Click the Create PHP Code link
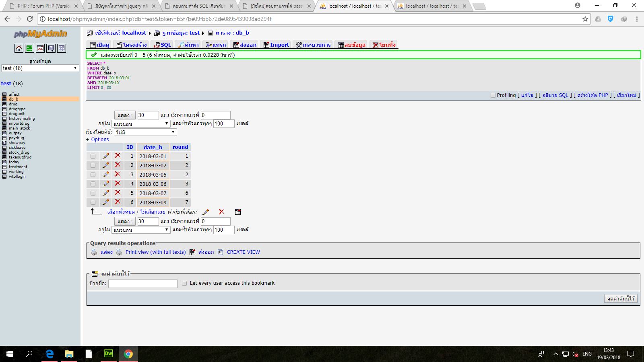Image resolution: width=644 pixels, height=362 pixels. coord(592,95)
